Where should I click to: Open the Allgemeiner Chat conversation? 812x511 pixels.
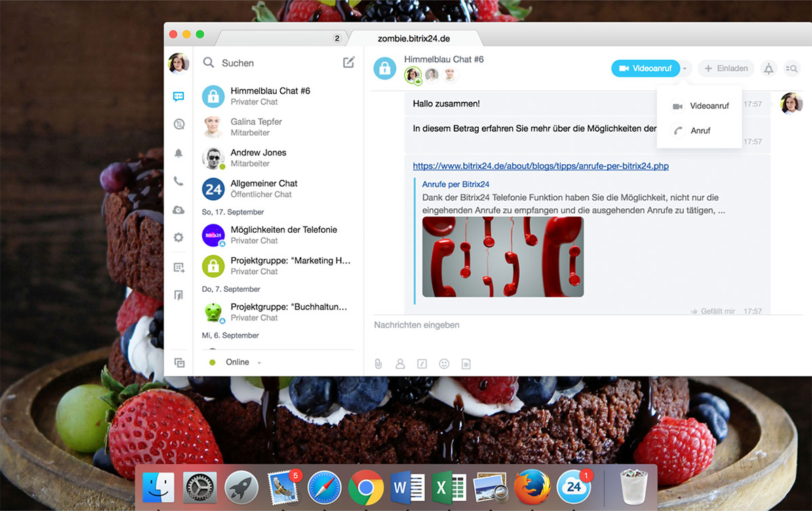click(278, 189)
